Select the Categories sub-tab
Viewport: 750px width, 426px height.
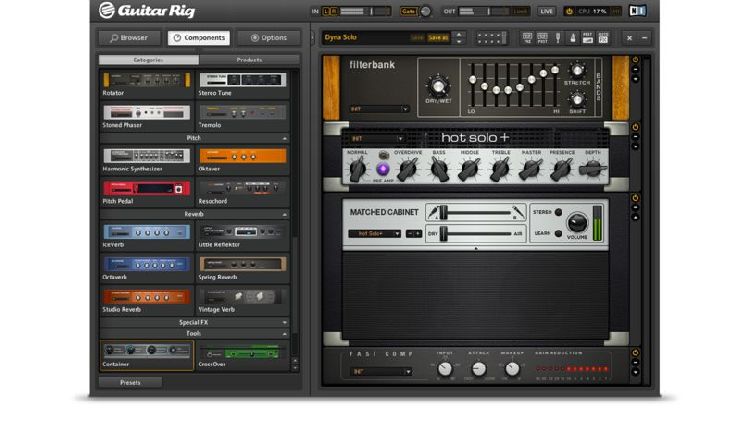[x=149, y=60]
